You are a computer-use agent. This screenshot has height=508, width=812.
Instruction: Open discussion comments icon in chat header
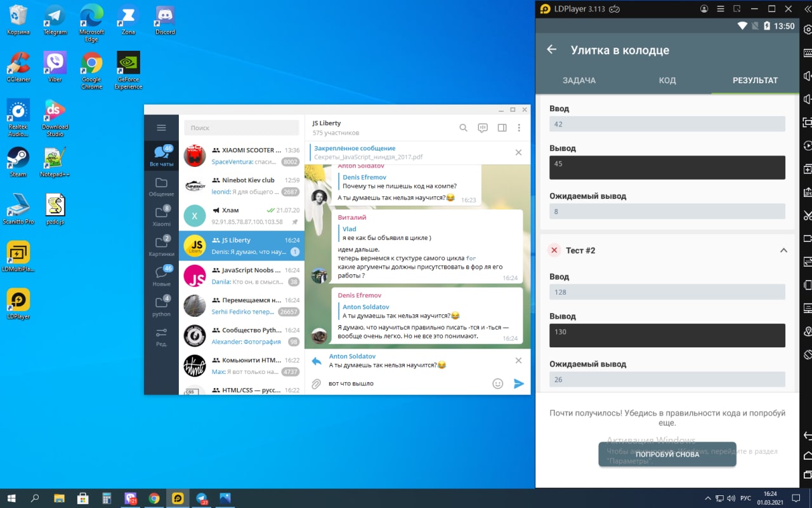point(483,128)
